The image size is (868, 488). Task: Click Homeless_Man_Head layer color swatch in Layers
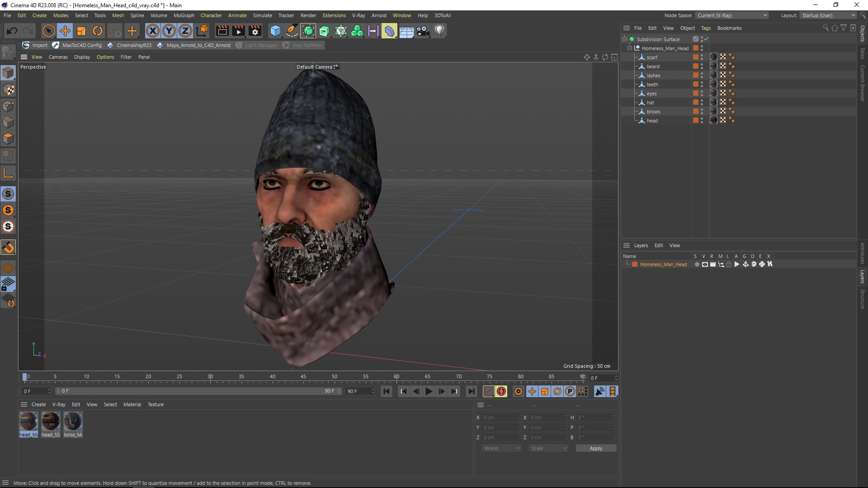[x=635, y=264]
